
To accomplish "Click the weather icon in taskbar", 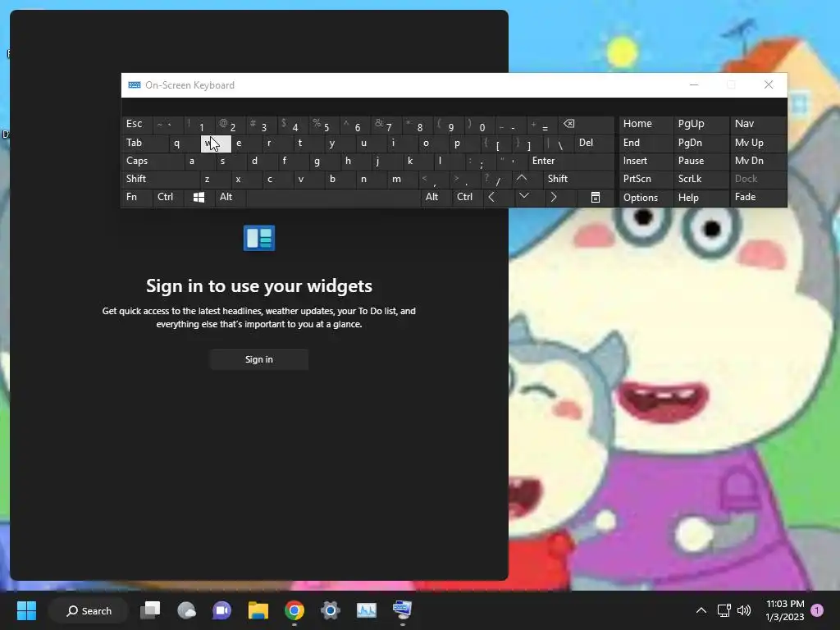I will click(x=186, y=610).
